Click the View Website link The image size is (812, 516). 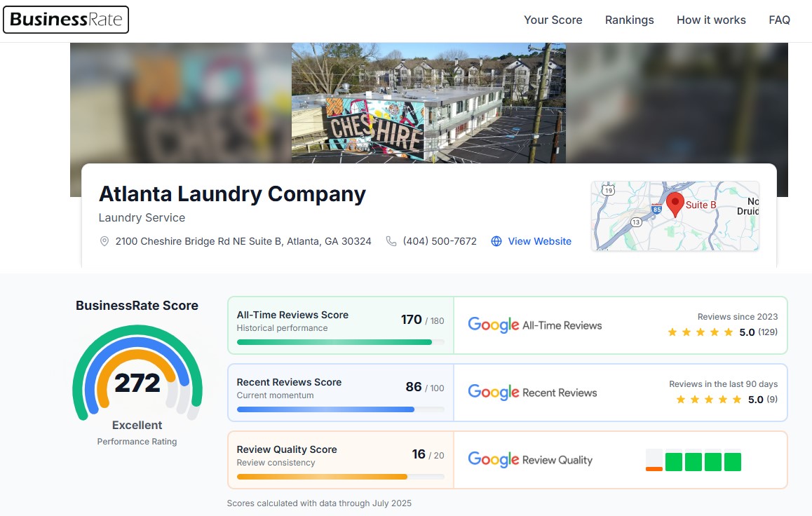[539, 241]
